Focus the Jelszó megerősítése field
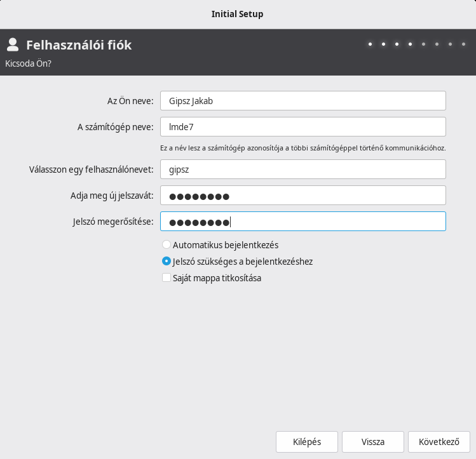The image size is (476, 459). (303, 222)
